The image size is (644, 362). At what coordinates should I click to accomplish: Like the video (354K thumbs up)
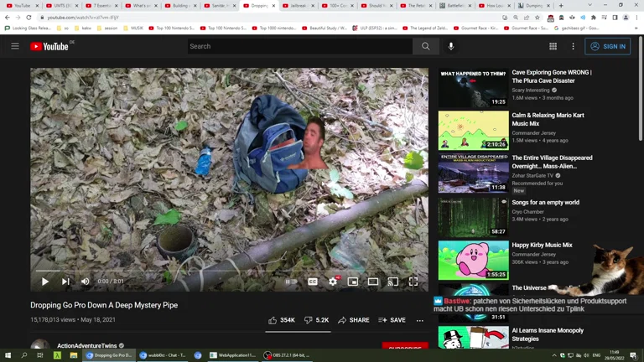(x=282, y=320)
